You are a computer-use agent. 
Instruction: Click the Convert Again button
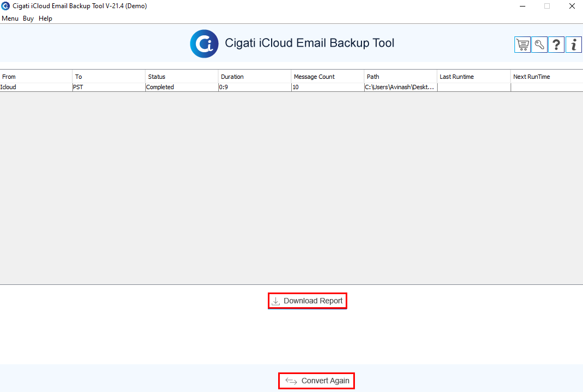coord(316,381)
